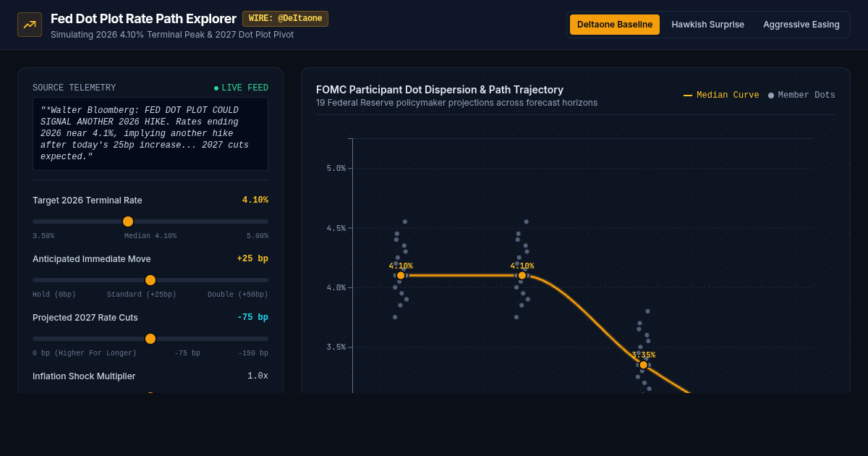
Task: Switch to Aggressive Easing scenario
Action: tap(801, 25)
